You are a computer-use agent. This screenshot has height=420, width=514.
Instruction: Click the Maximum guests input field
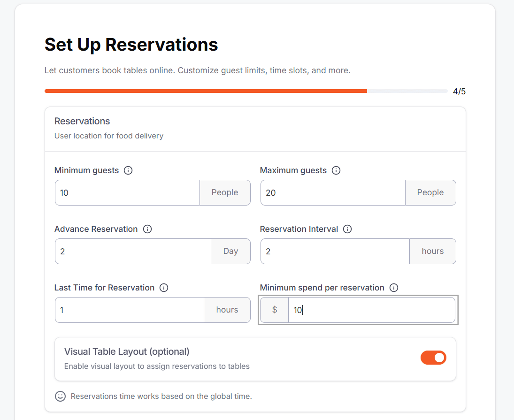(333, 192)
